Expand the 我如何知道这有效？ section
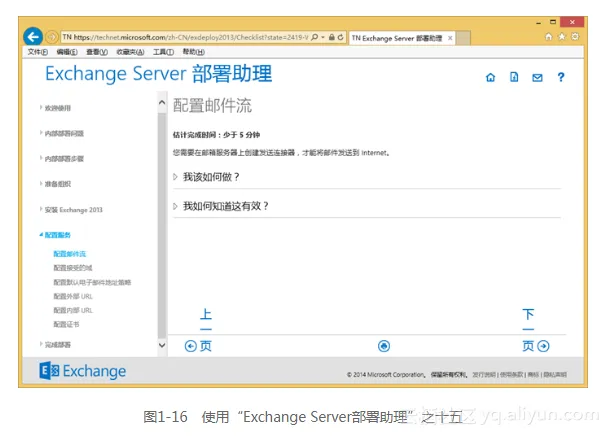This screenshot has height=436, width=610. pos(221,206)
